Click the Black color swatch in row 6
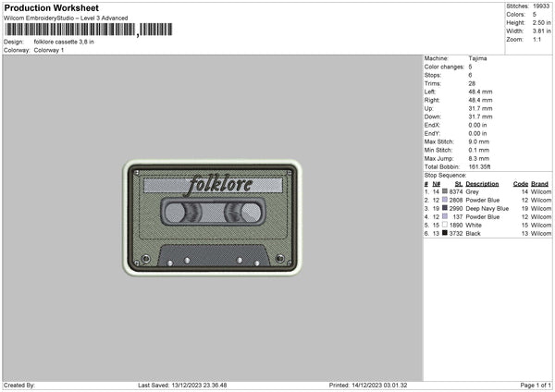555x392 pixels. (445, 233)
